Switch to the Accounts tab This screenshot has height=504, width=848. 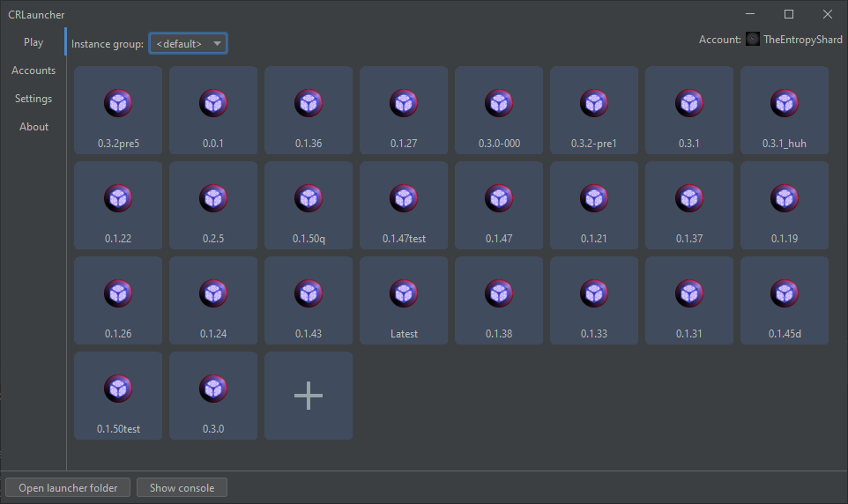tap(33, 70)
